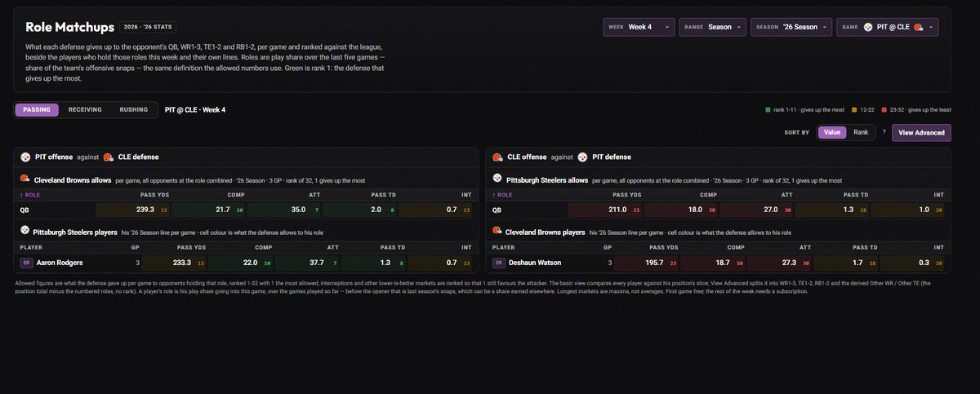Click the Browns helmet beside CLE defense
The height and width of the screenshot is (394, 980).
pos(109,157)
